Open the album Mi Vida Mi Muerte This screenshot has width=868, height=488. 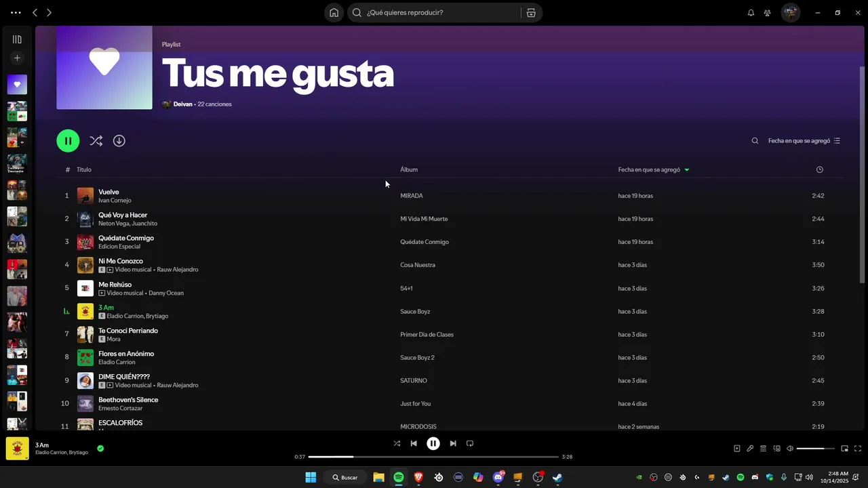click(424, 219)
